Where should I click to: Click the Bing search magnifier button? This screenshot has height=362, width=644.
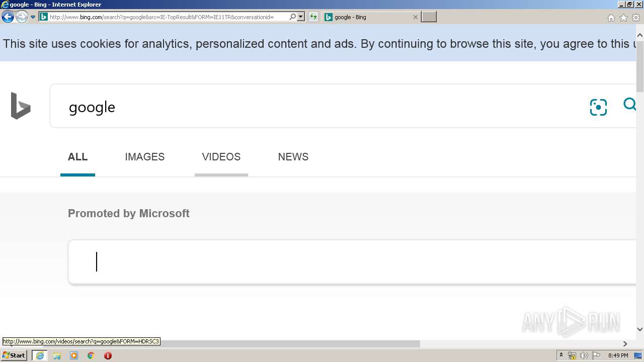629,104
